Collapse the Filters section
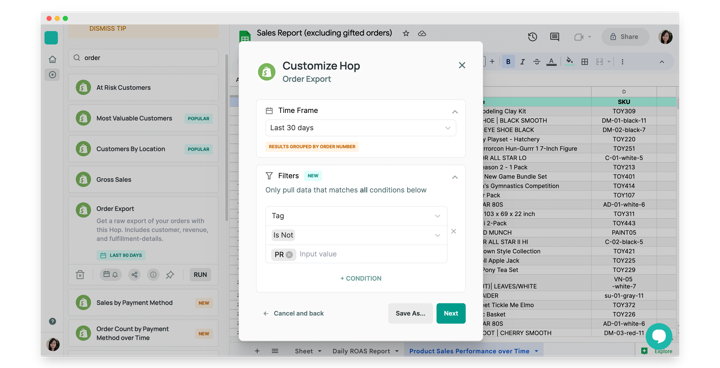Screen dimensions: 720x368 tap(455, 177)
